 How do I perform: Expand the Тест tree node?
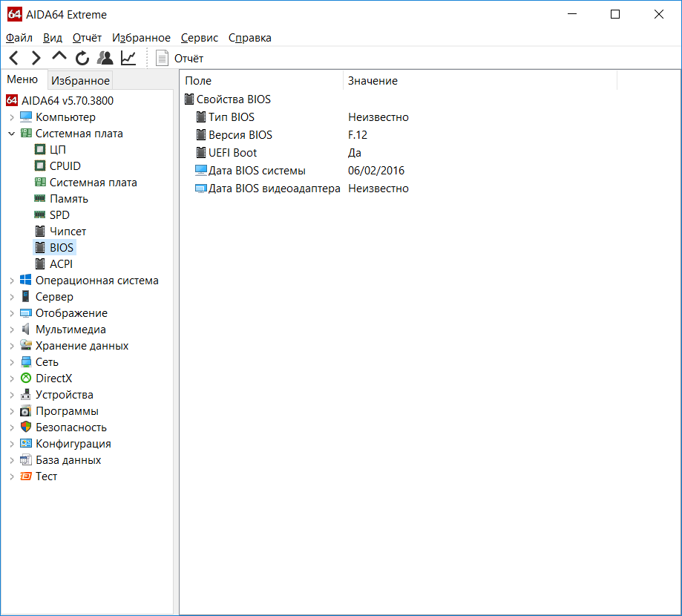pyautogui.click(x=12, y=476)
